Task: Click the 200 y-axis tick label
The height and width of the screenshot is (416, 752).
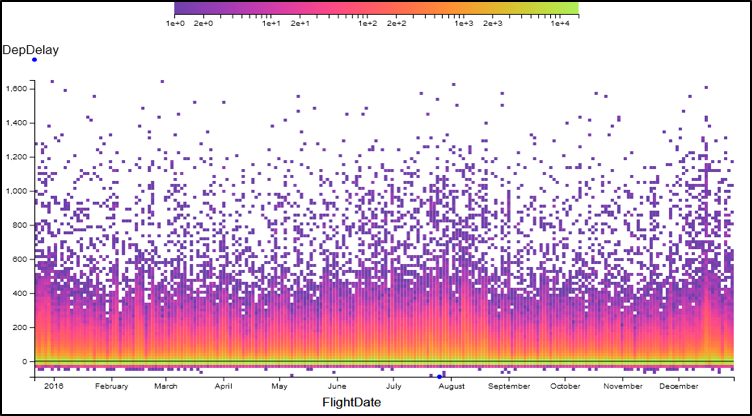Action: [x=22, y=328]
